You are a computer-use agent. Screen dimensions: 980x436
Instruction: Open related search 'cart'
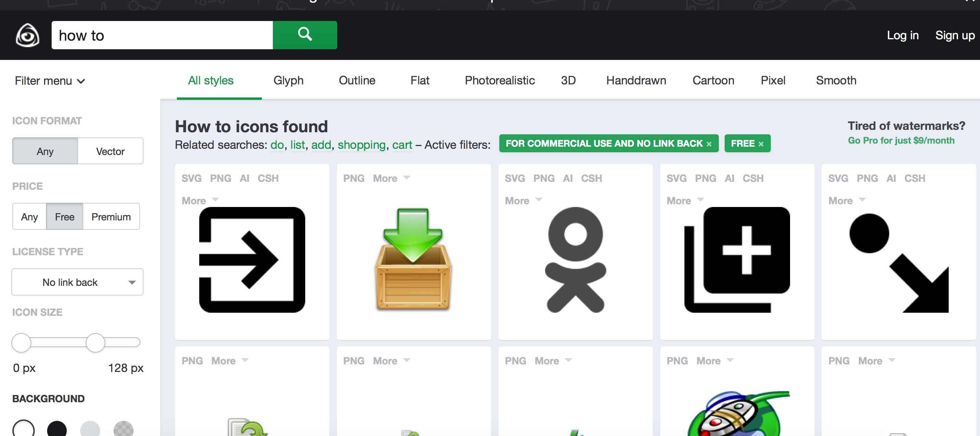402,145
